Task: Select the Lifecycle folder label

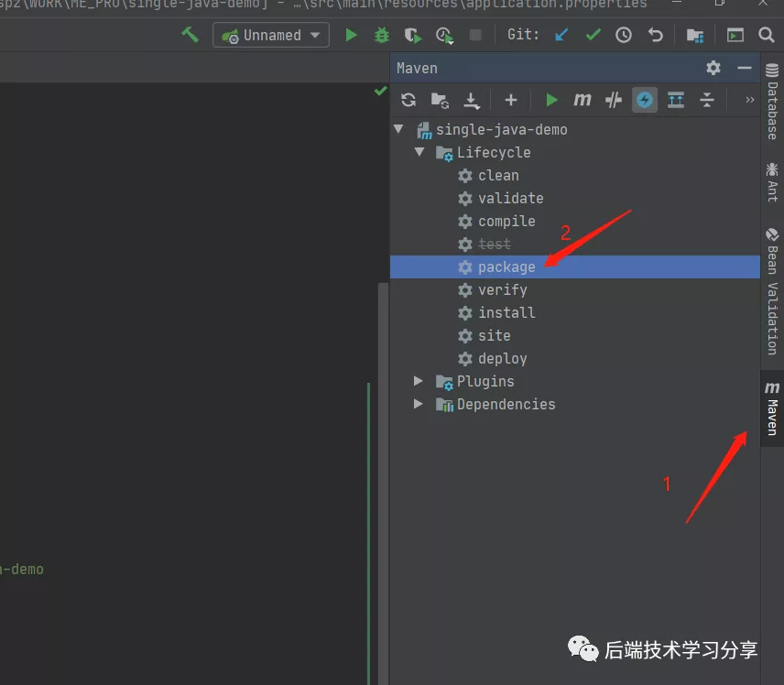Action: [494, 153]
